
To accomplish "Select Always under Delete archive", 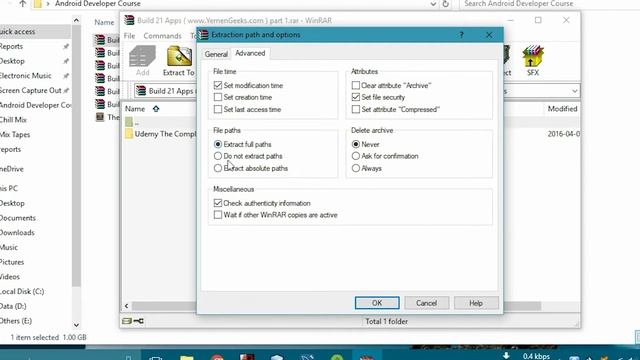I will [356, 168].
